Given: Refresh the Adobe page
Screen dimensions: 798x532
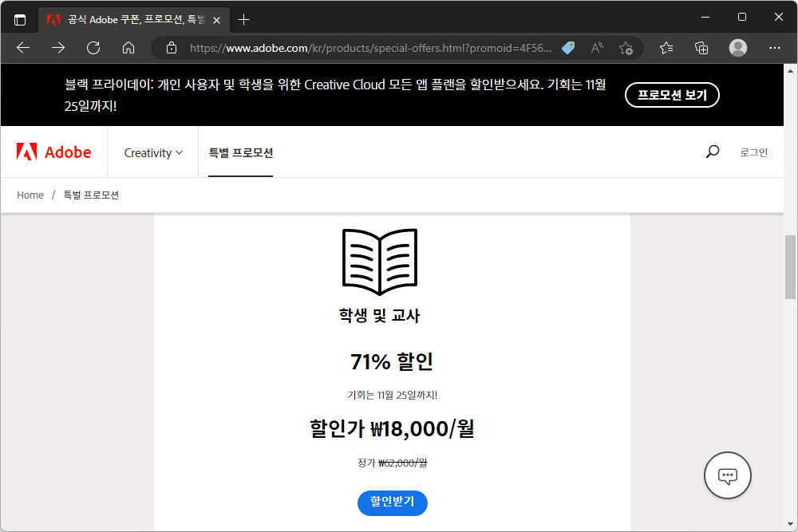Looking at the screenshot, I should pyautogui.click(x=93, y=48).
